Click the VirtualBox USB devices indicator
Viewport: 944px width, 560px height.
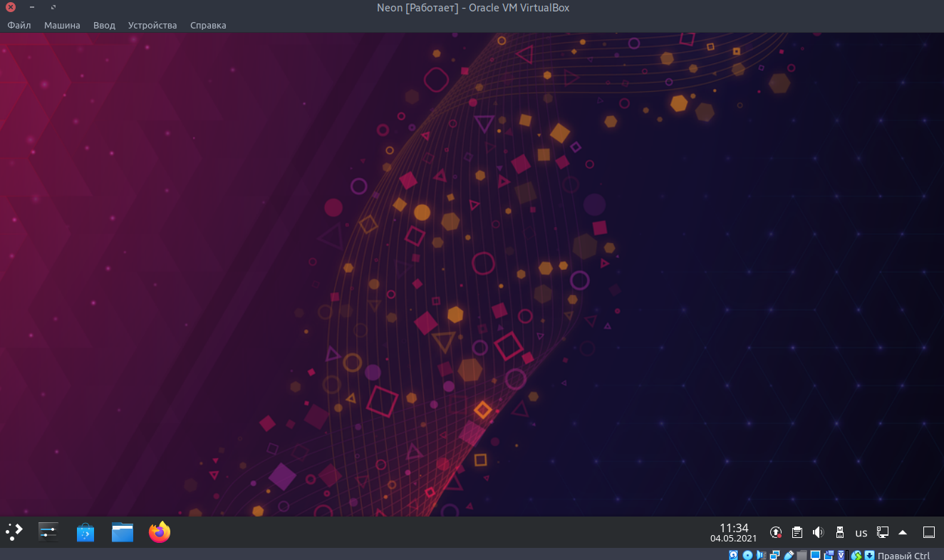[788, 555]
